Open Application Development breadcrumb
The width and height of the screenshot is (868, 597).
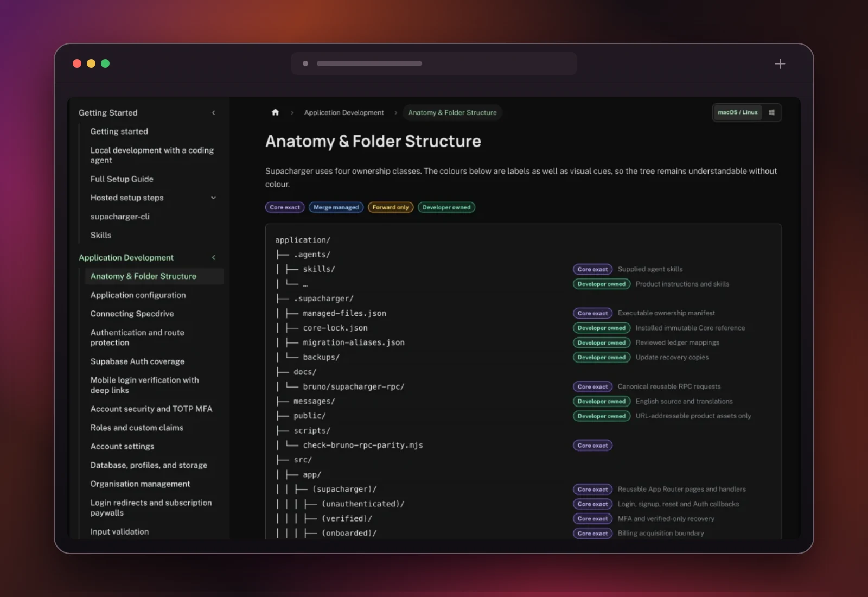pyautogui.click(x=343, y=112)
